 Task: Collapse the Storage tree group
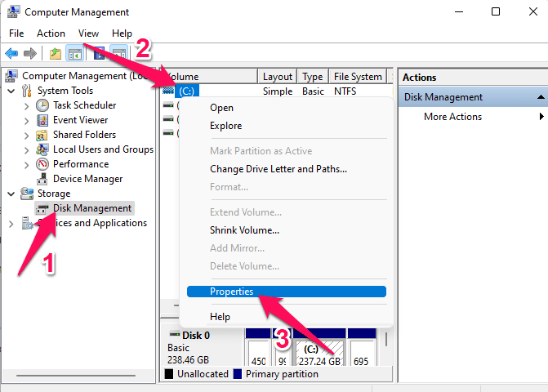click(x=11, y=194)
